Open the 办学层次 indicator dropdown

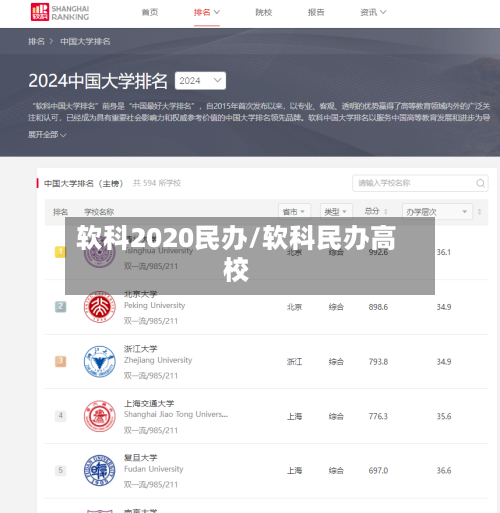(437, 211)
